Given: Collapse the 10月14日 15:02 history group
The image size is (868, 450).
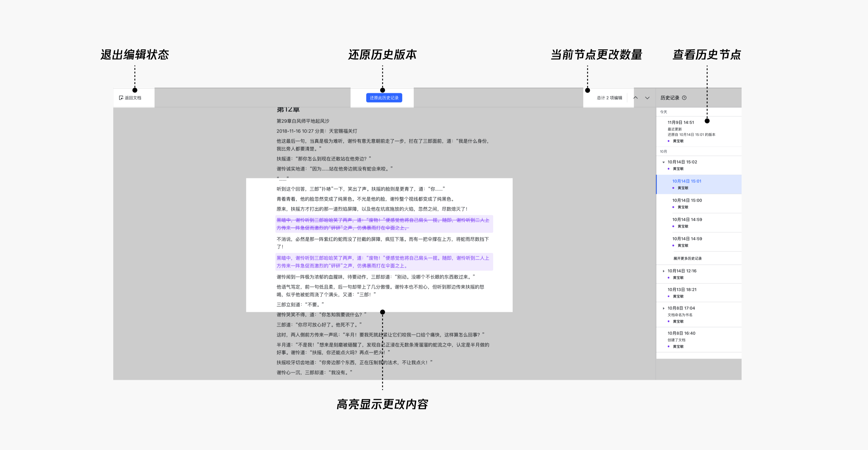Looking at the screenshot, I should (x=664, y=162).
